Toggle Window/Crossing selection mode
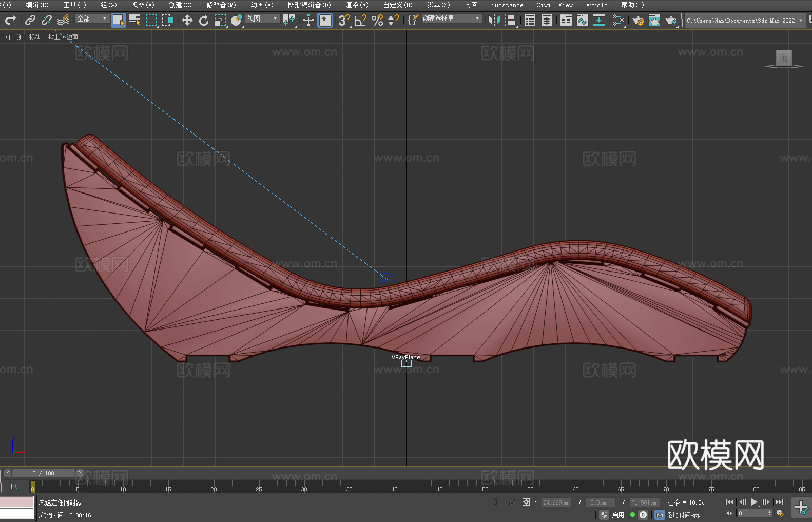812x522 pixels. [x=168, y=20]
